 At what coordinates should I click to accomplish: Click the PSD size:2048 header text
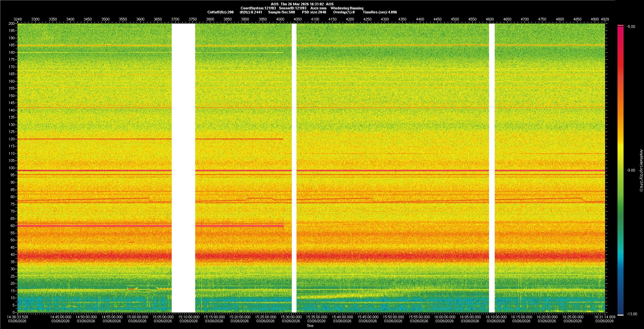click(314, 12)
